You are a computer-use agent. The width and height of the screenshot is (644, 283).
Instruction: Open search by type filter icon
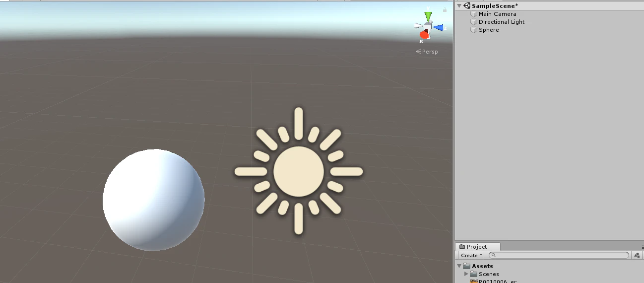pyautogui.click(x=637, y=255)
